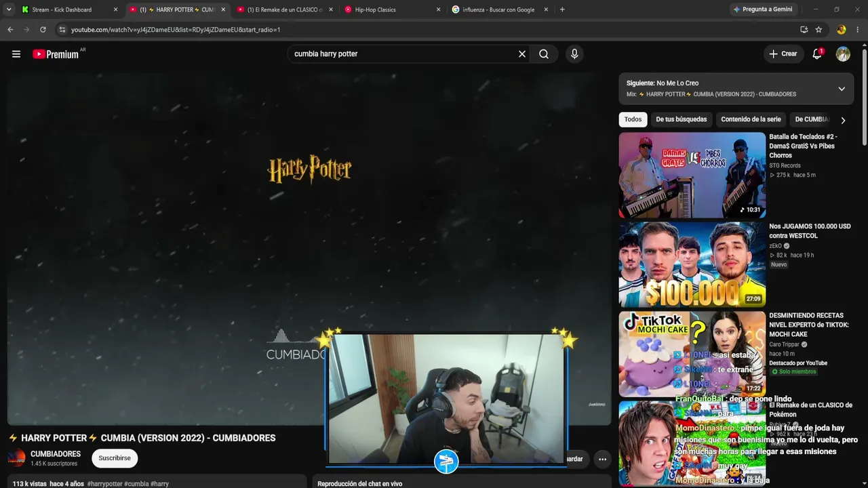Go back with the browser back arrow
This screenshot has height=488, width=868.
pyautogui.click(x=10, y=30)
